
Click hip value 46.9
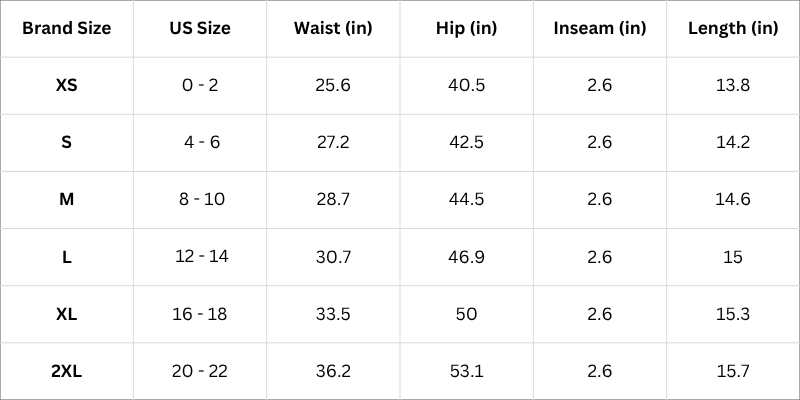pos(467,257)
